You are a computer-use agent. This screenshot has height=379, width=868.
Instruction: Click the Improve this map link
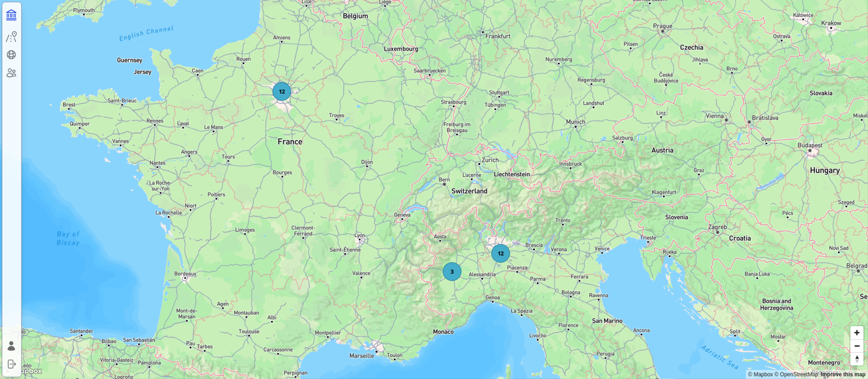coord(843,374)
